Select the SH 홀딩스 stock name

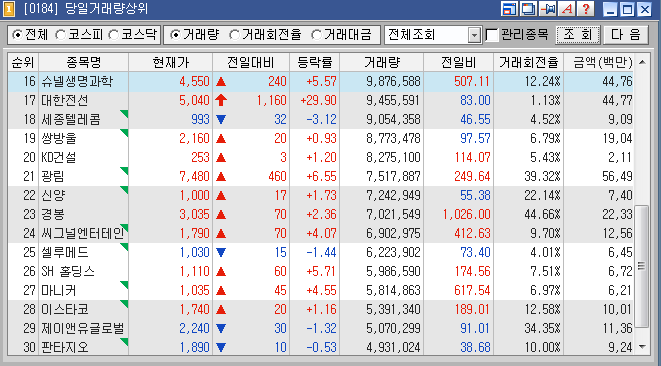point(68,271)
